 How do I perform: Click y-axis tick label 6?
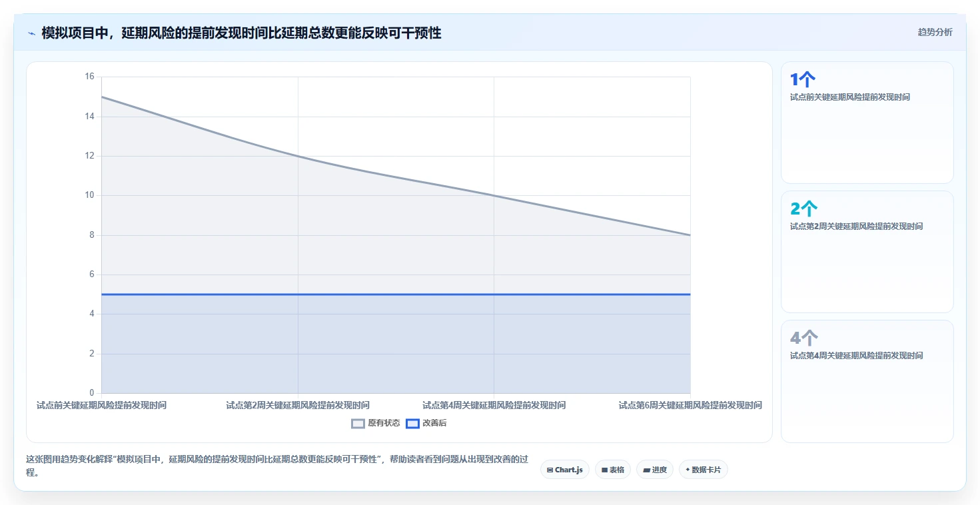[92, 274]
